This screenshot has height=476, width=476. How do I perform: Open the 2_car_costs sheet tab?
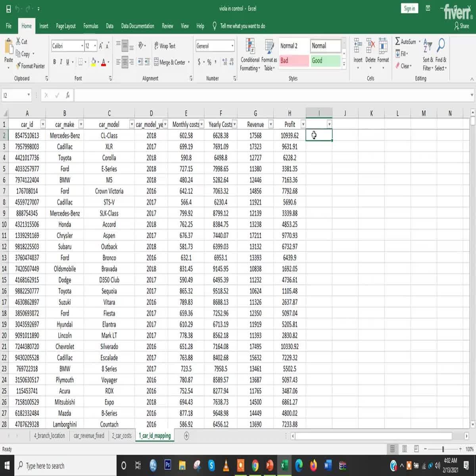[121, 435]
